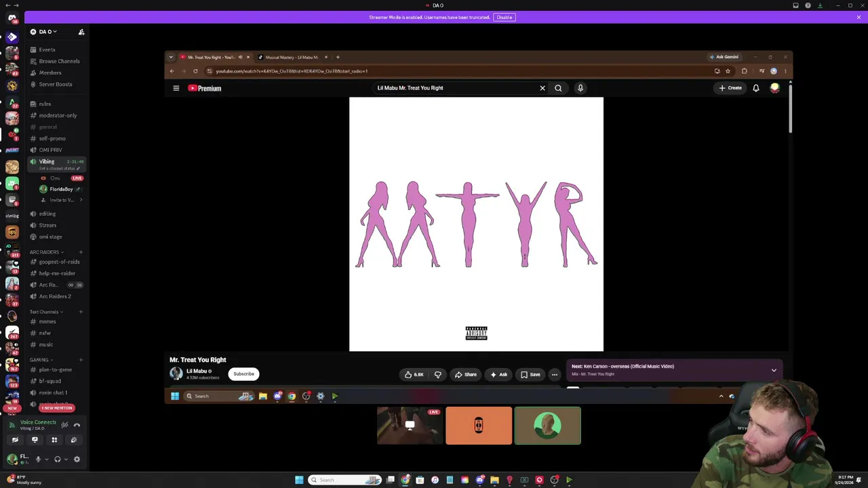
Task: Open the soundboard icon in voice panel
Action: [x=74, y=440]
